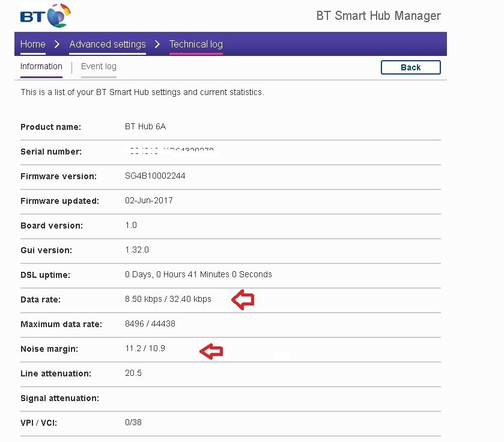
Task: Click the BT Smart Hub Manager title
Action: point(378,16)
